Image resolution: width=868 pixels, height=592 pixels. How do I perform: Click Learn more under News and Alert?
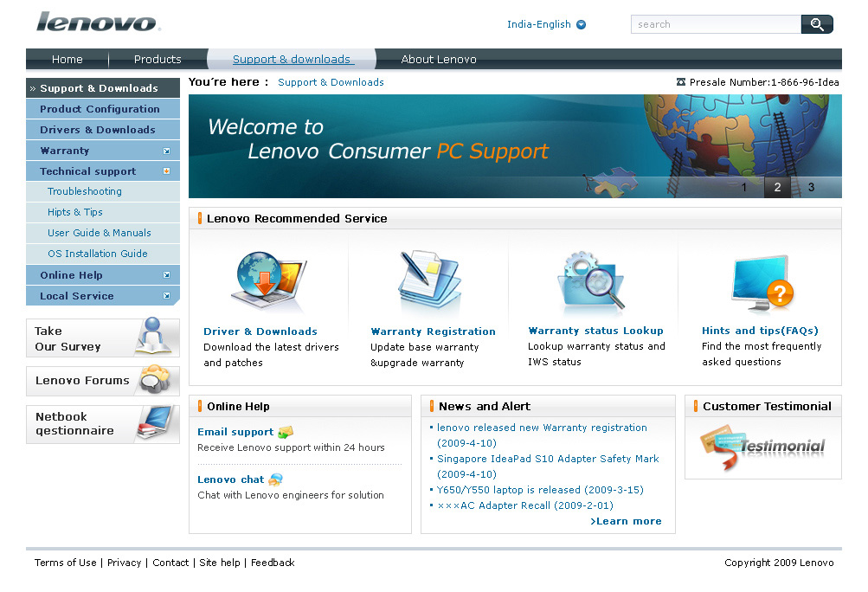point(626,521)
